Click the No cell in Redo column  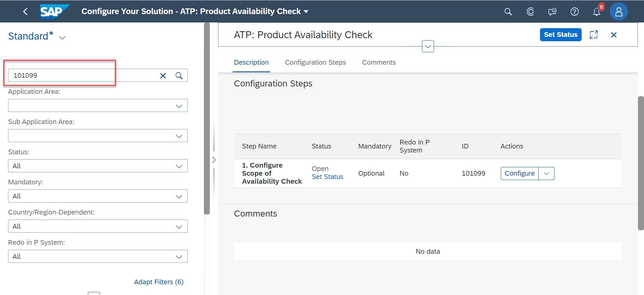(x=404, y=174)
